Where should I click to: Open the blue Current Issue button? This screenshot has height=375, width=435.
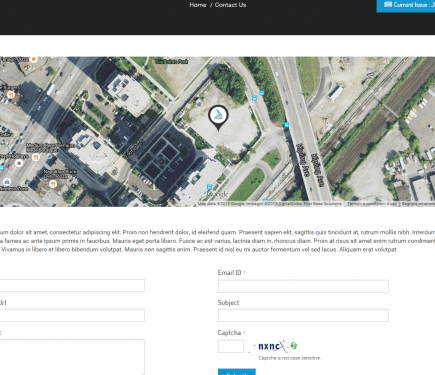(x=406, y=5)
